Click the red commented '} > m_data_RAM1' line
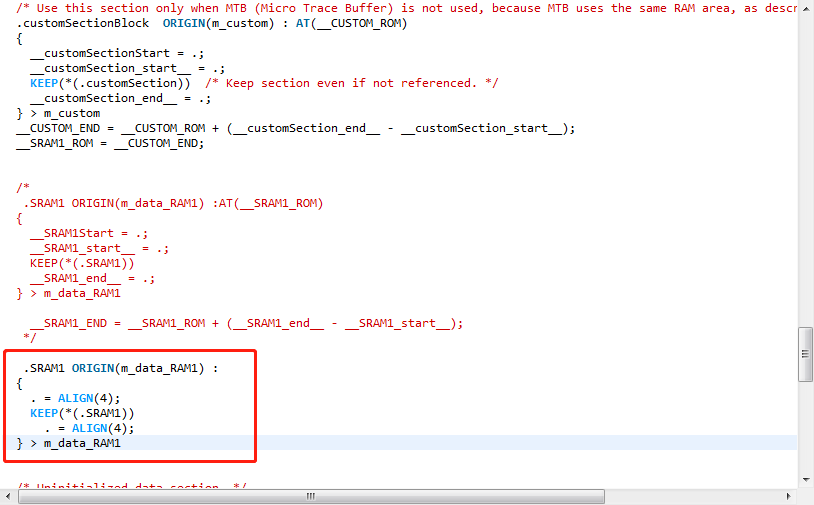 tap(69, 294)
